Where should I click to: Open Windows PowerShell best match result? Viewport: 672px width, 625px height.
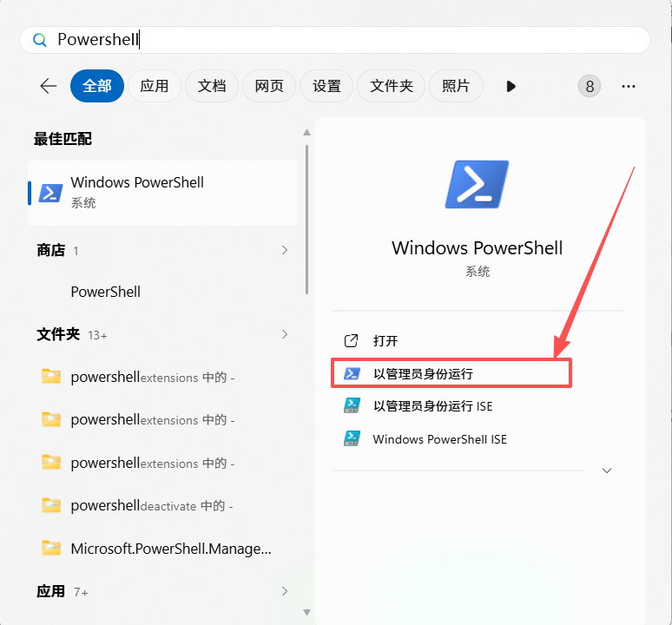tap(162, 193)
